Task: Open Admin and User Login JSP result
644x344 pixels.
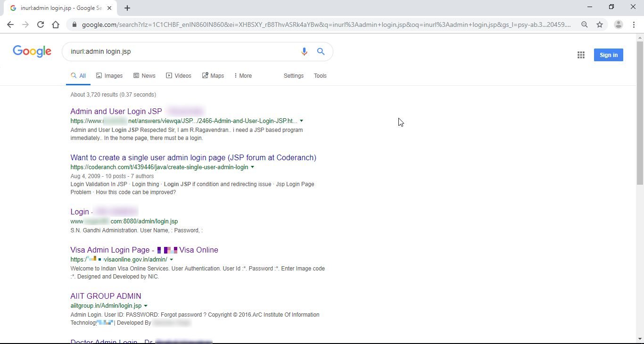Action: pyautogui.click(x=116, y=111)
